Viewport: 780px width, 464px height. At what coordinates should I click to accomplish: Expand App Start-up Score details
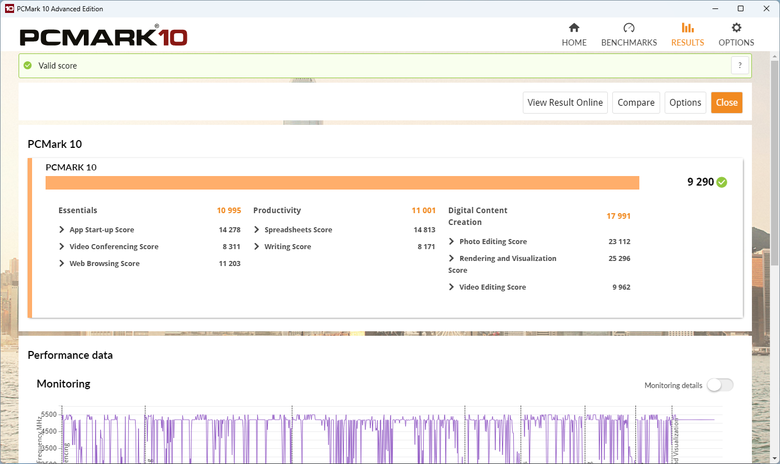[x=62, y=229]
